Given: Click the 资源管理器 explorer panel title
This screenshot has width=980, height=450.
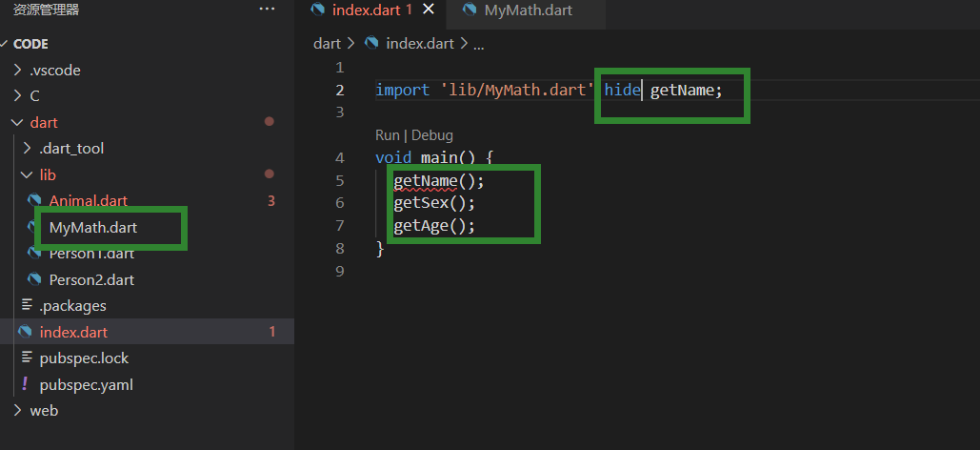Looking at the screenshot, I should tap(47, 10).
